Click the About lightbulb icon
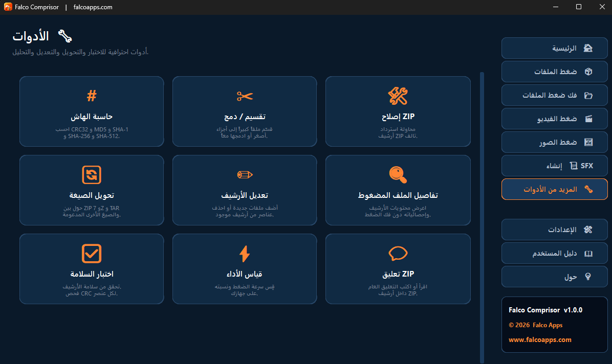Viewport: 612px width, 364px height. 588,277
